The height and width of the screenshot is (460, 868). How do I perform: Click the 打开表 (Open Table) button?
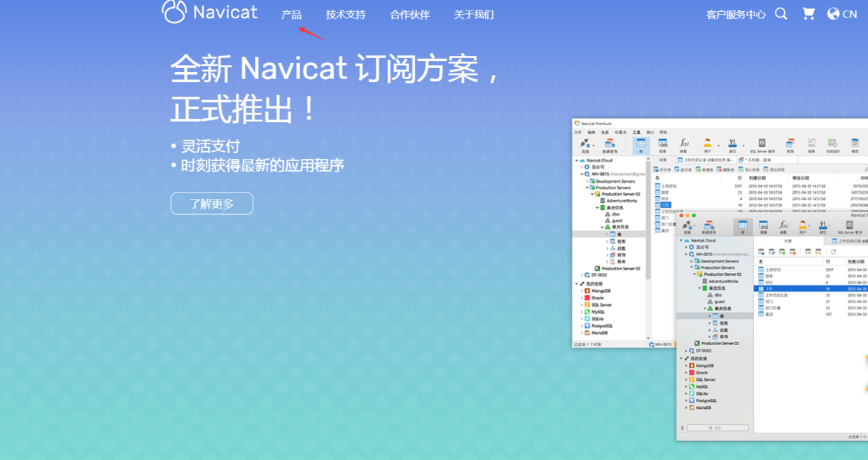coord(663,169)
